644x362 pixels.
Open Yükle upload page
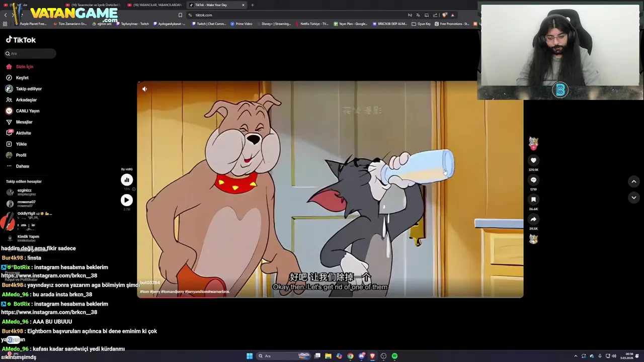click(x=16, y=144)
